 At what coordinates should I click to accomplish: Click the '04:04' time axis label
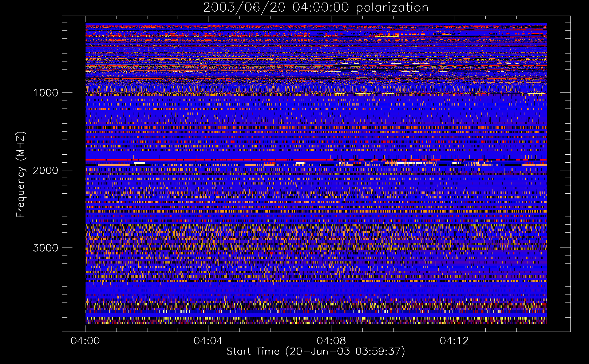(208, 341)
